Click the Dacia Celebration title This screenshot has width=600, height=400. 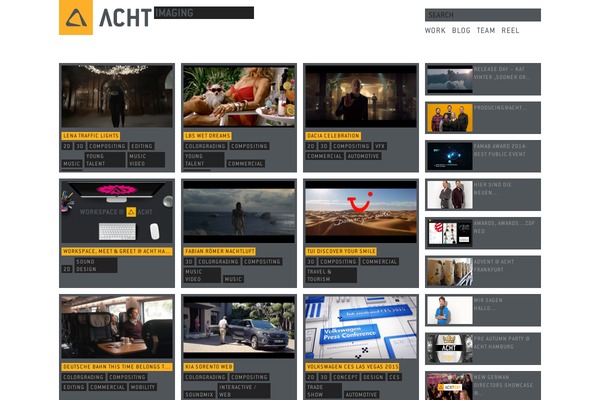pyautogui.click(x=333, y=136)
